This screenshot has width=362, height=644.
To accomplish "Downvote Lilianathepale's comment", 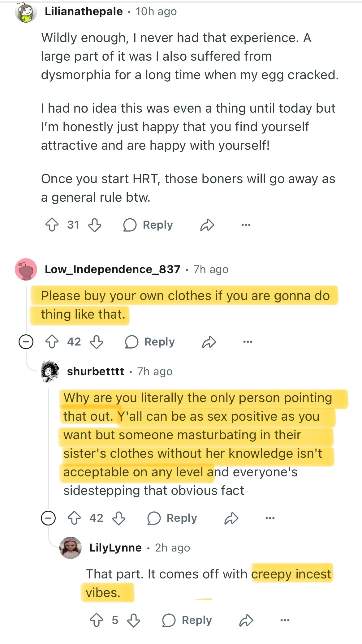I will [95, 225].
